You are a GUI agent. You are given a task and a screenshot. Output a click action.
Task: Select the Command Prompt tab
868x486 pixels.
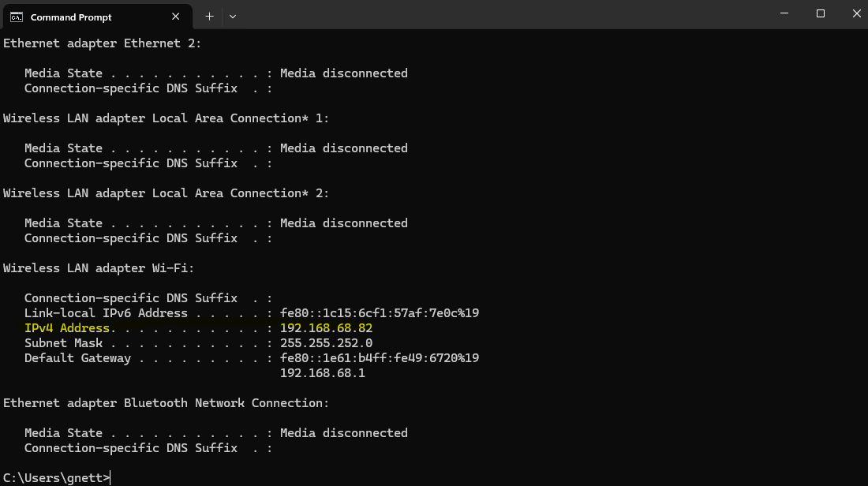97,17
